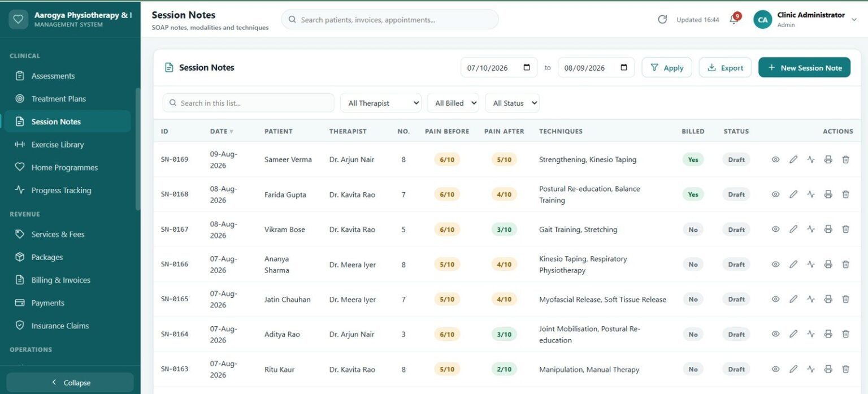Open calendar picker for start date

(x=527, y=67)
